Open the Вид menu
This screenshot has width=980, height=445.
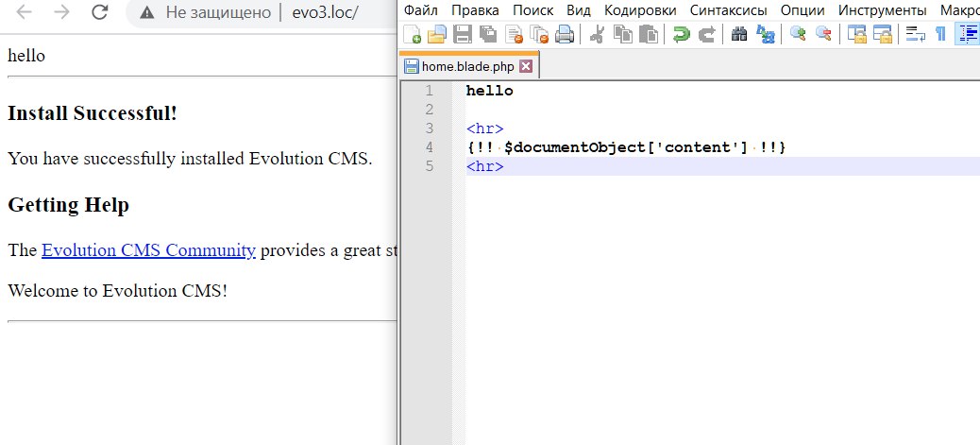coord(579,10)
